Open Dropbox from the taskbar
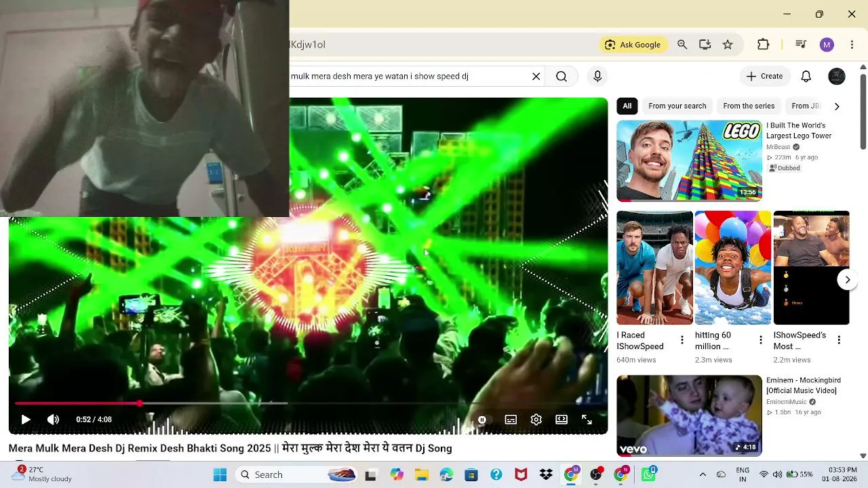Screen dimensions: 868x488 pos(546,474)
